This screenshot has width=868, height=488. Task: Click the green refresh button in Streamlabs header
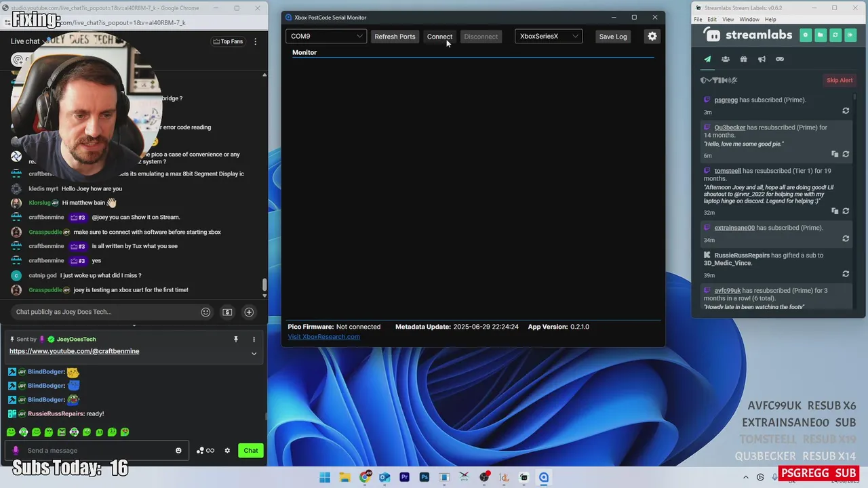(x=835, y=35)
